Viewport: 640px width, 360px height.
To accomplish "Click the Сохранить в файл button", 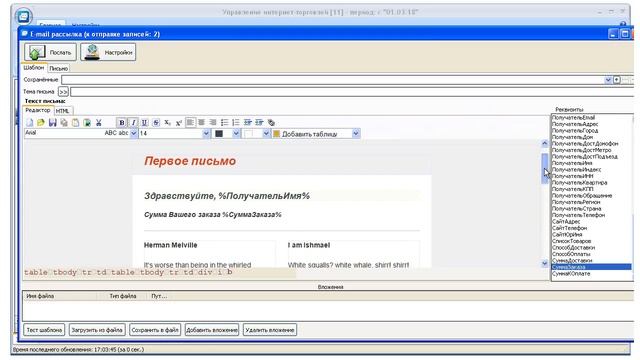I will pos(155,330).
